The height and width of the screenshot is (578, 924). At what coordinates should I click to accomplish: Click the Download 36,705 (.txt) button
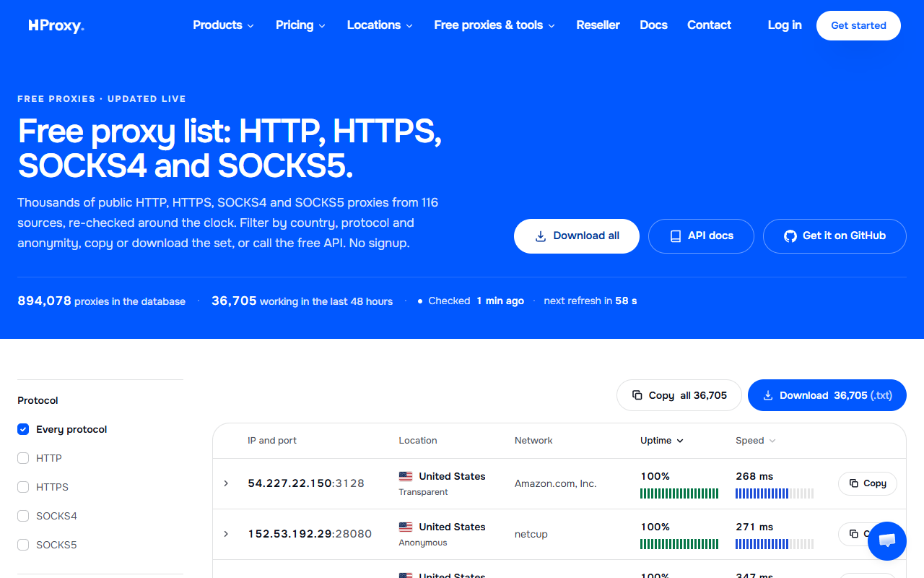(827, 395)
